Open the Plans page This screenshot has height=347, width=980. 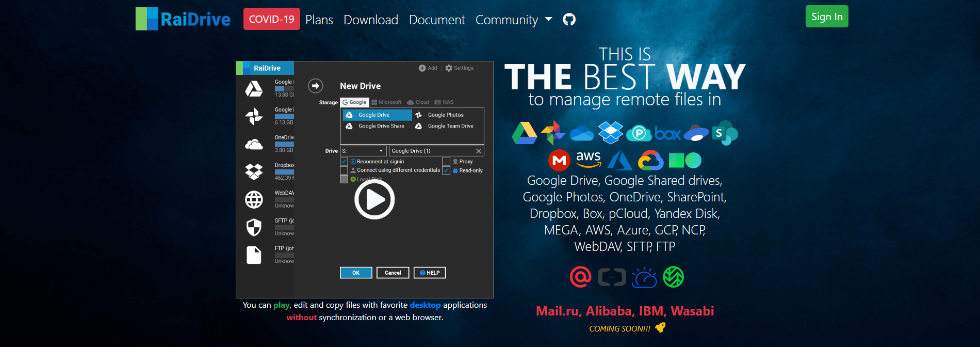tap(319, 20)
